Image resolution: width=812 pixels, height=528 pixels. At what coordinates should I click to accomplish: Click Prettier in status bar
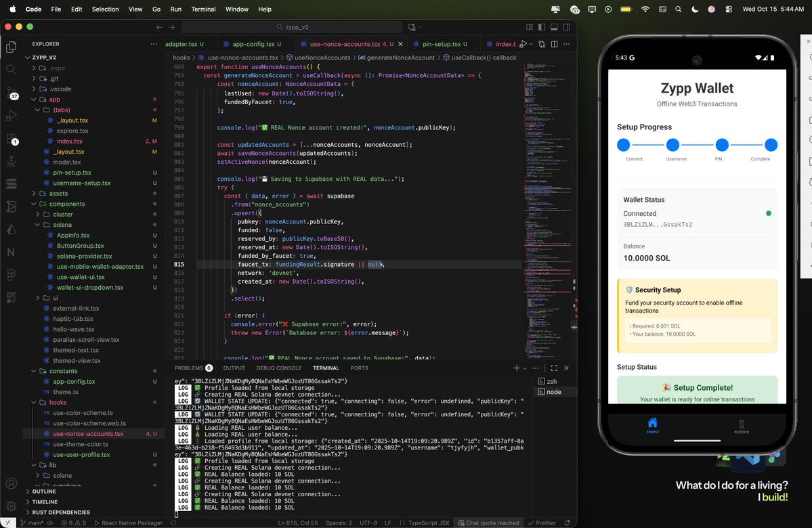click(x=542, y=523)
